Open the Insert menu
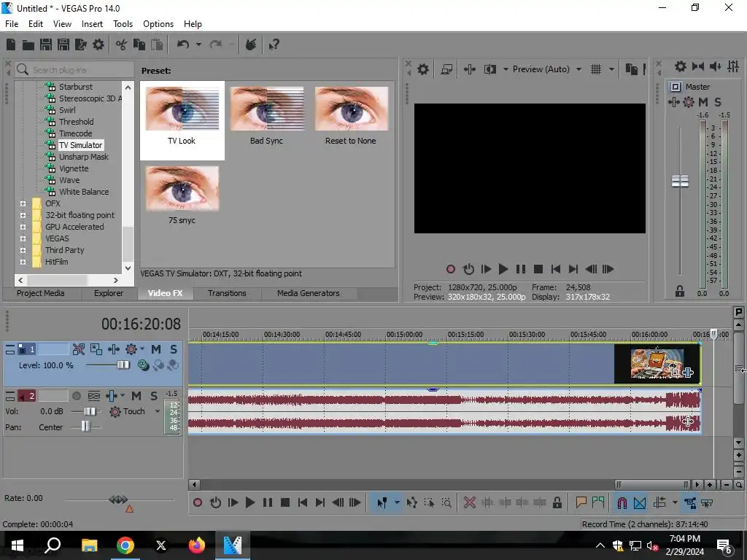The width and height of the screenshot is (747, 560). [92, 24]
